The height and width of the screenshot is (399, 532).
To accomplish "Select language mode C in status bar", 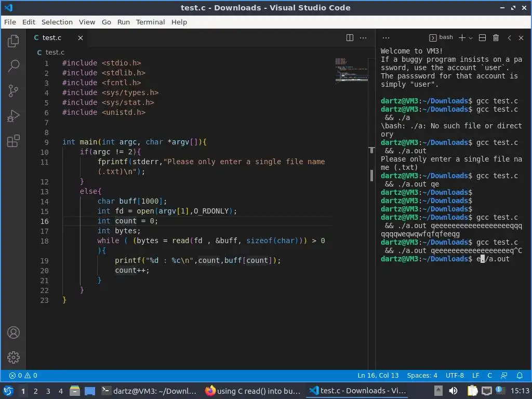I will (x=489, y=375).
